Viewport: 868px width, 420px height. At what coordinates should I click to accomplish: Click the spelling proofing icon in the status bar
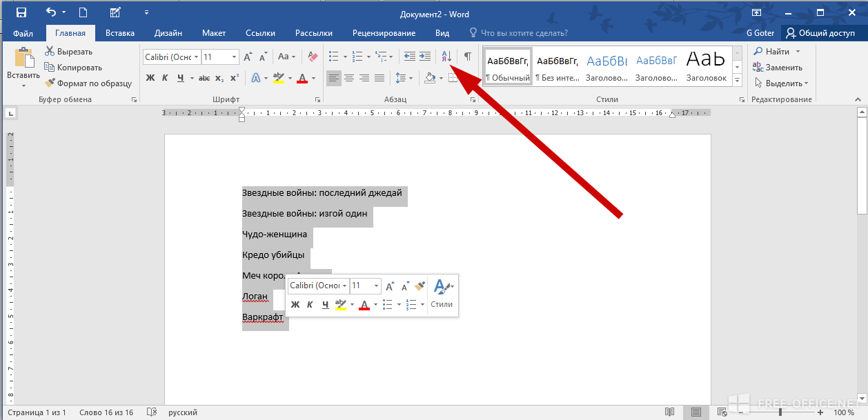pyautogui.click(x=152, y=412)
